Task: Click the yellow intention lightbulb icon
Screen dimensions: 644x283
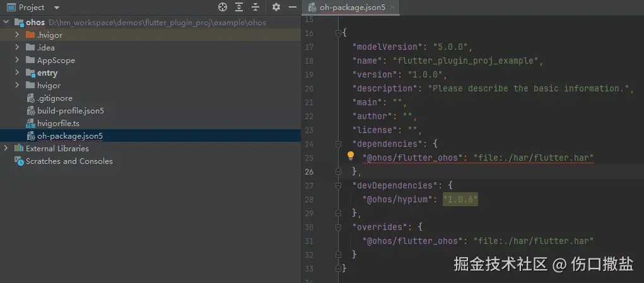Action: tap(350, 156)
